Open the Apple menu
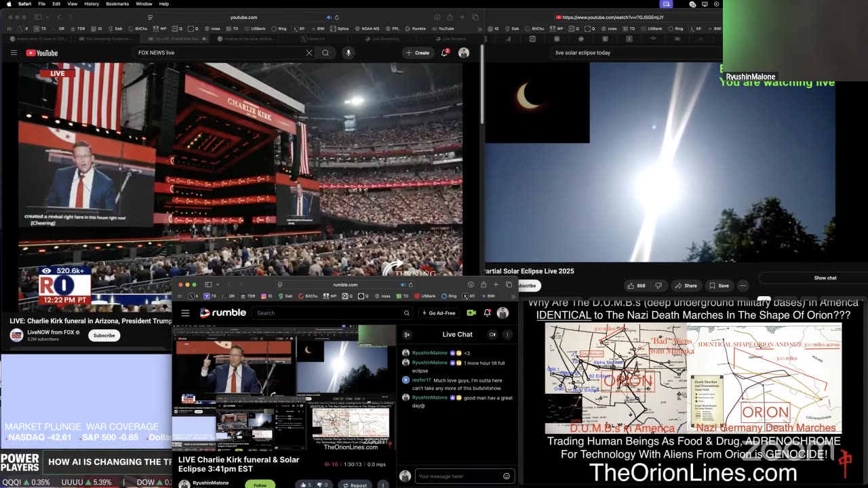Screen dimensions: 868x488 click(x=8, y=4)
